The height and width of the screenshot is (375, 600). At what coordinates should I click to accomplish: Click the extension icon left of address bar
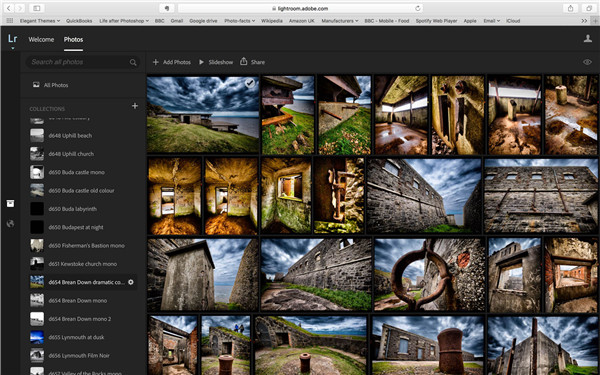tap(167, 8)
